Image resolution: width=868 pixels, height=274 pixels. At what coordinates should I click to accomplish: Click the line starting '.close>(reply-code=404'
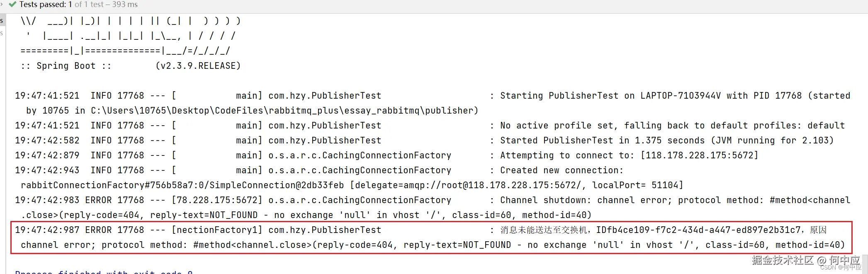306,215
